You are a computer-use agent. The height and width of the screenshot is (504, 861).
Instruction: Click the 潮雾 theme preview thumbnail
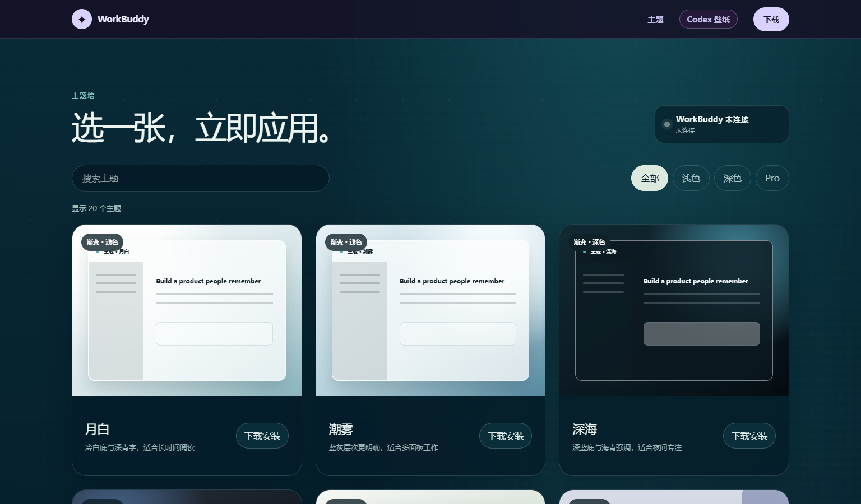(430, 310)
